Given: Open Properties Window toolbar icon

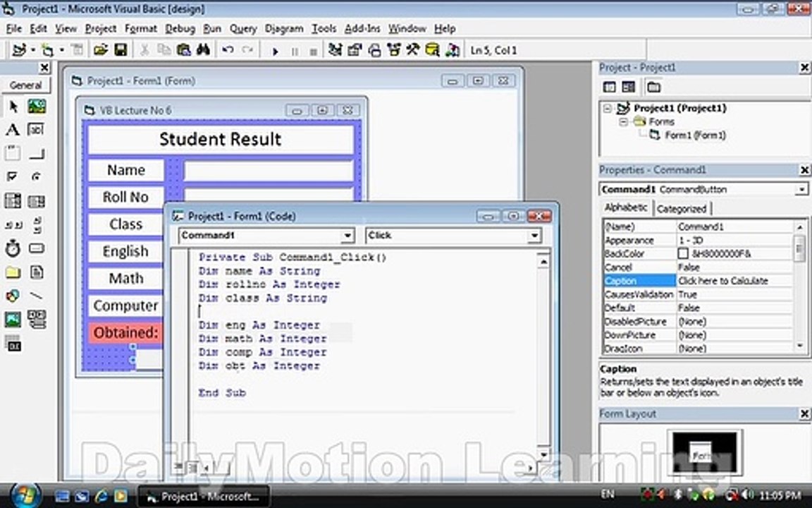Looking at the screenshot, I should [x=355, y=50].
